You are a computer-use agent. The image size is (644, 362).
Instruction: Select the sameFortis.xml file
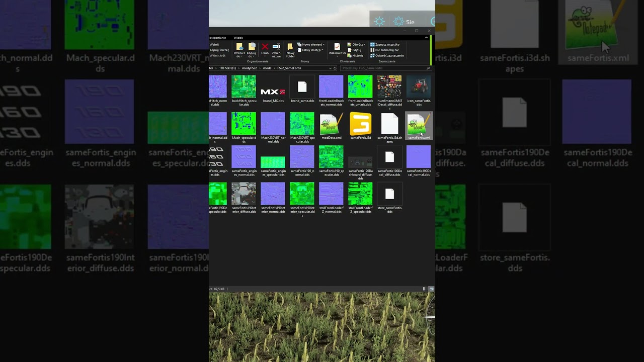419,126
